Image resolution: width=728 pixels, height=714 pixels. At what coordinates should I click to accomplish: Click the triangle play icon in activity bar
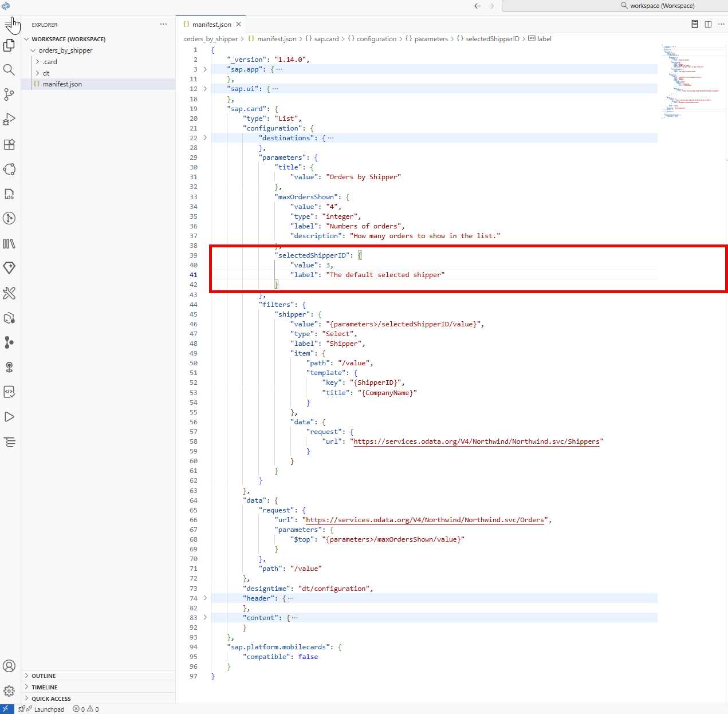(x=9, y=417)
